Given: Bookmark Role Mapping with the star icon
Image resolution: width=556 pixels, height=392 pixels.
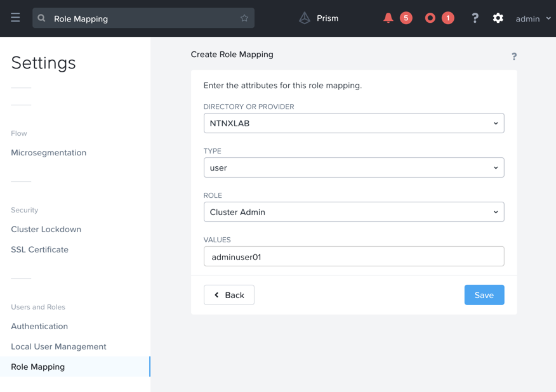Looking at the screenshot, I should 244,18.
